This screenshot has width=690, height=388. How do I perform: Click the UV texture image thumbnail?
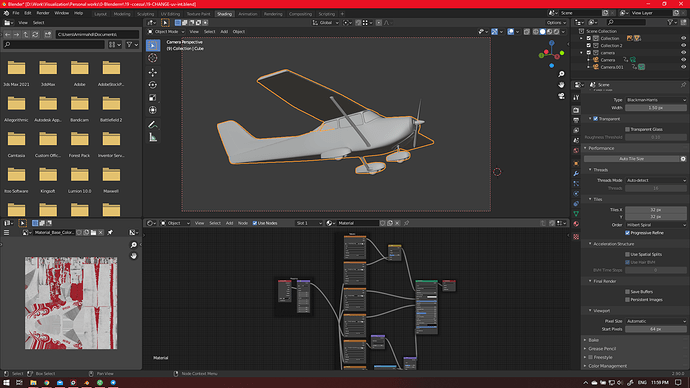click(x=71, y=303)
